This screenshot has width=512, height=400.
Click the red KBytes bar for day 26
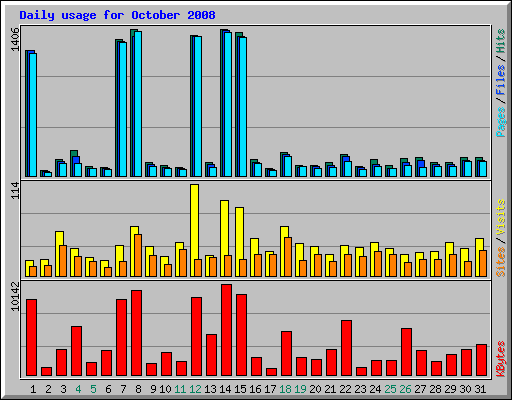pyautogui.click(x=407, y=352)
